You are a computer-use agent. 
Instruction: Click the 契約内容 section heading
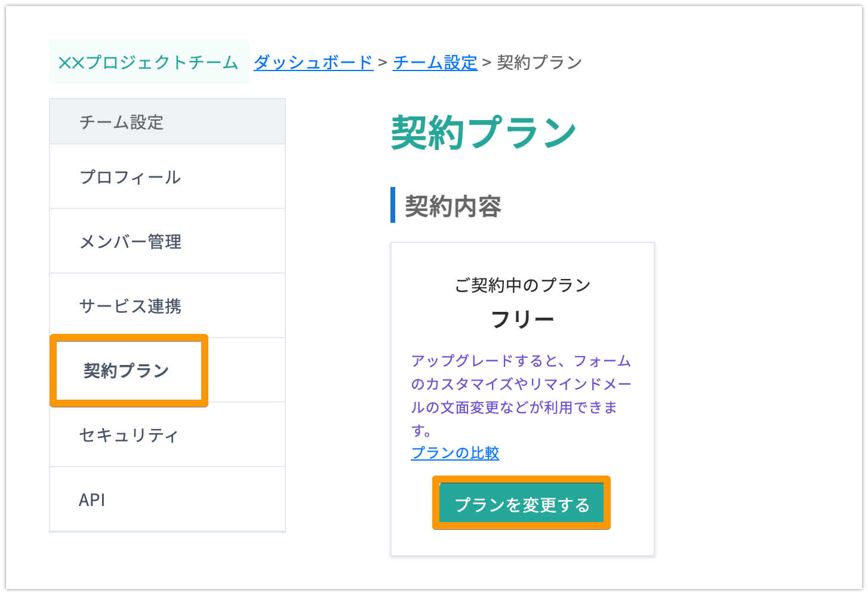[x=453, y=206]
